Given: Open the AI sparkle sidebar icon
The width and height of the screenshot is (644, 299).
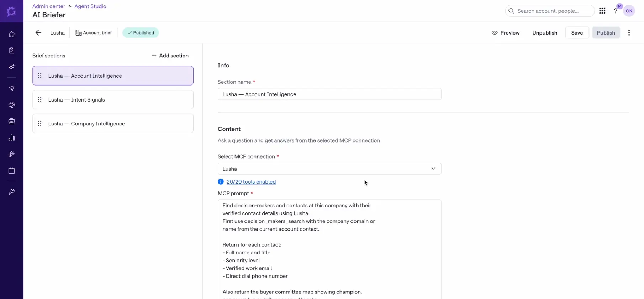Looking at the screenshot, I should 11,67.
